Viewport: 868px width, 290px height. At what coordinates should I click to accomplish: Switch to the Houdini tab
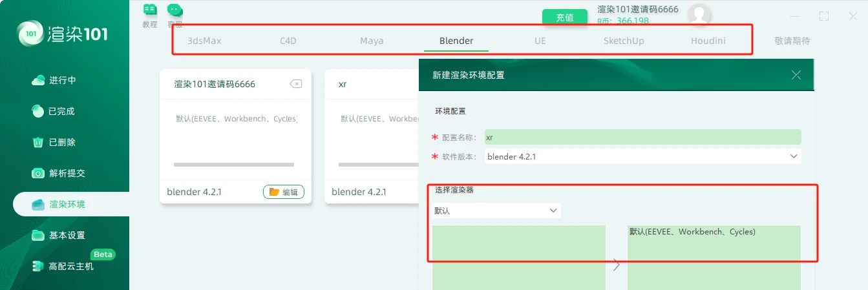coord(708,41)
